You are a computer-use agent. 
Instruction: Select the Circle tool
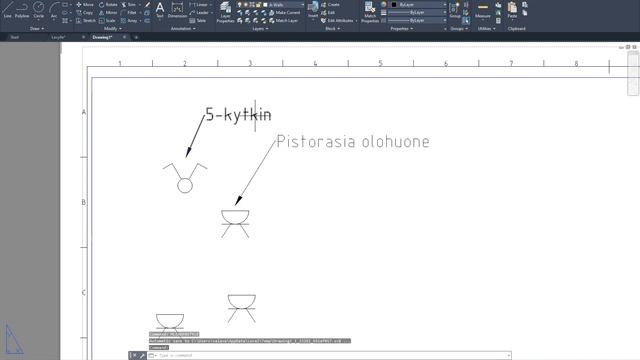click(38, 10)
